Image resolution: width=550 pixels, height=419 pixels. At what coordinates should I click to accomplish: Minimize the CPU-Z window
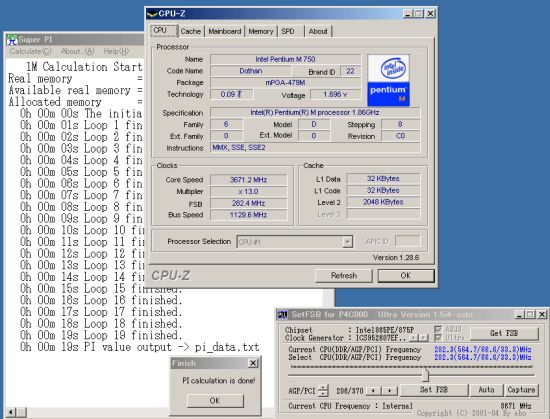[x=407, y=14]
